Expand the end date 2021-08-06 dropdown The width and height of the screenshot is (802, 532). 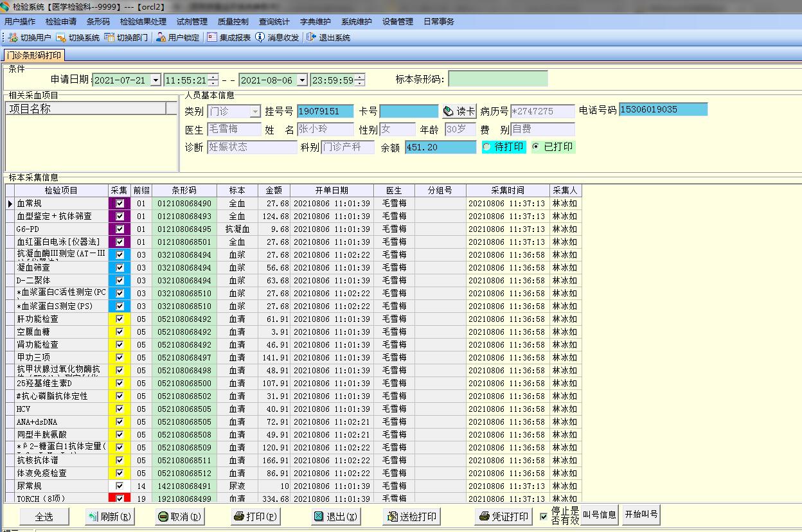click(302, 80)
